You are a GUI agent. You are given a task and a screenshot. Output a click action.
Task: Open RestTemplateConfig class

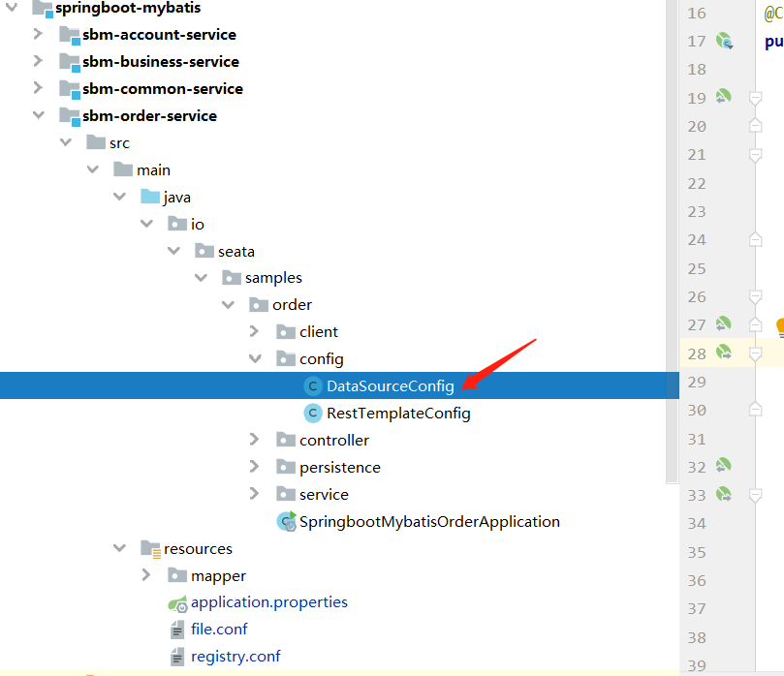(398, 414)
